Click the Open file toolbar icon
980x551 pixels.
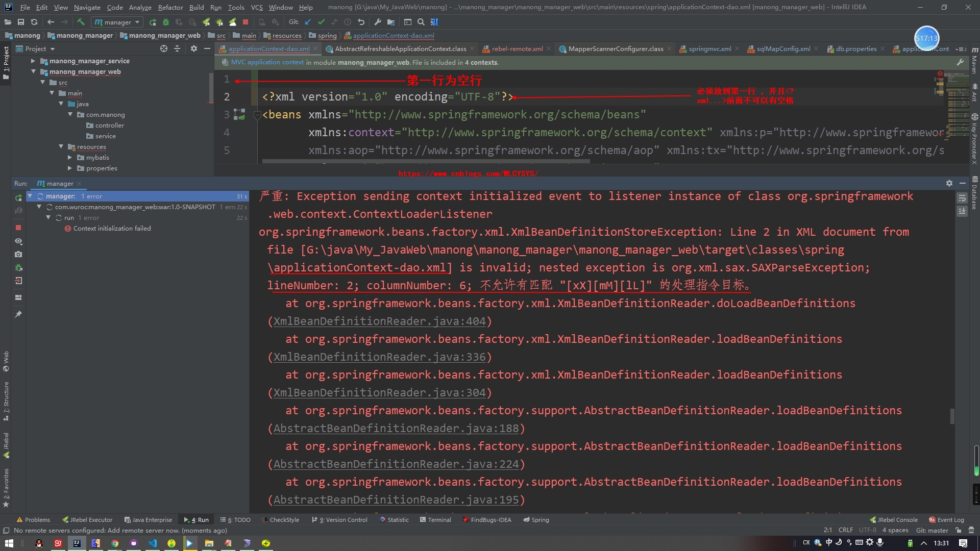(8, 22)
